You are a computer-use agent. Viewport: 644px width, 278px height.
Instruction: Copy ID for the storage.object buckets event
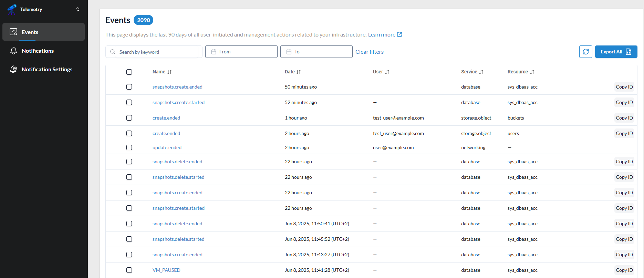pos(624,118)
